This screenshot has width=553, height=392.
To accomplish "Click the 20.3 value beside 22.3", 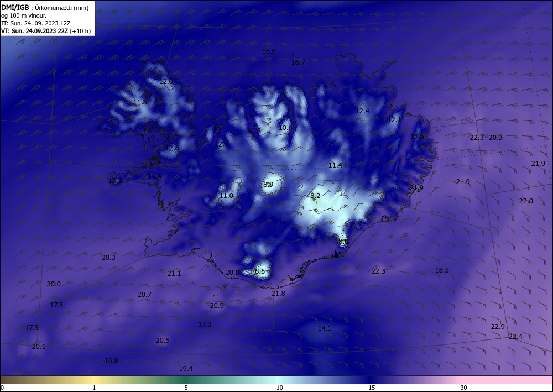I will pos(495,138).
